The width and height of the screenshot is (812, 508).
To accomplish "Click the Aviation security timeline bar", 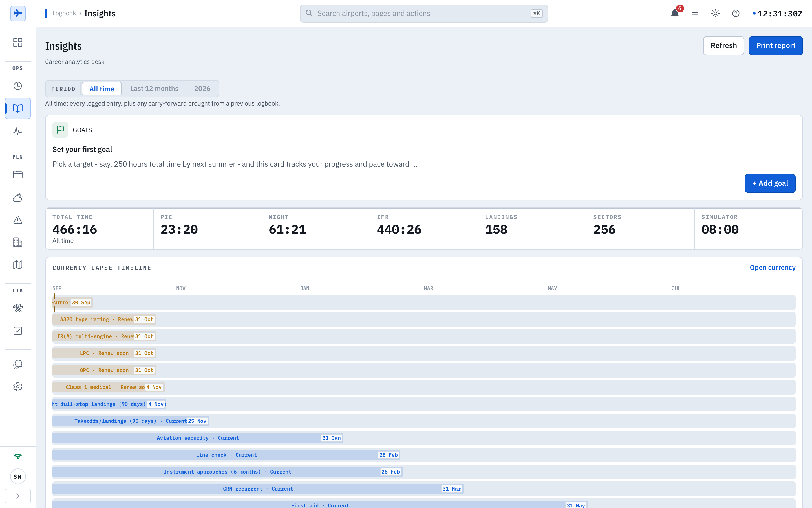I will (198, 438).
